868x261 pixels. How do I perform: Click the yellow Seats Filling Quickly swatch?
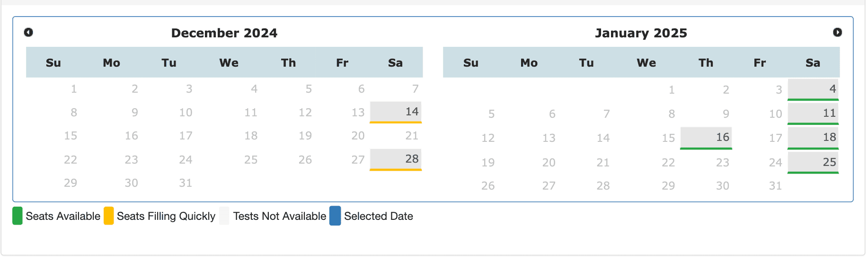tap(109, 216)
